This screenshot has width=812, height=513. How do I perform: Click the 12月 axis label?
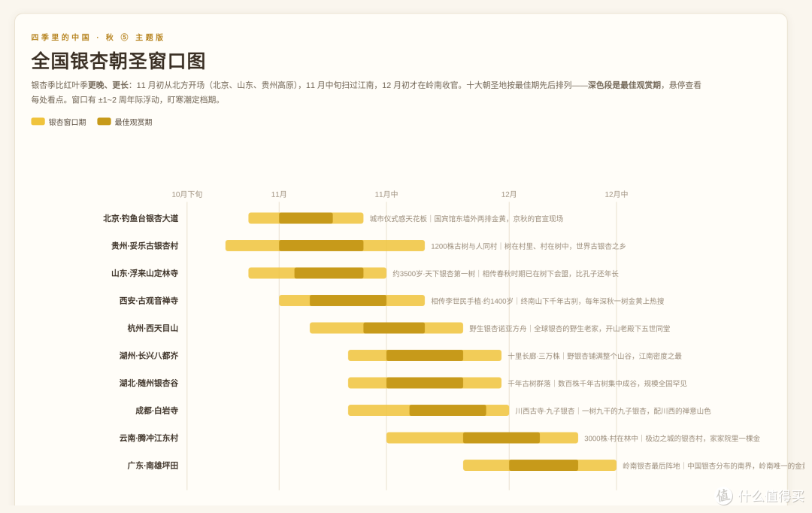point(509,194)
